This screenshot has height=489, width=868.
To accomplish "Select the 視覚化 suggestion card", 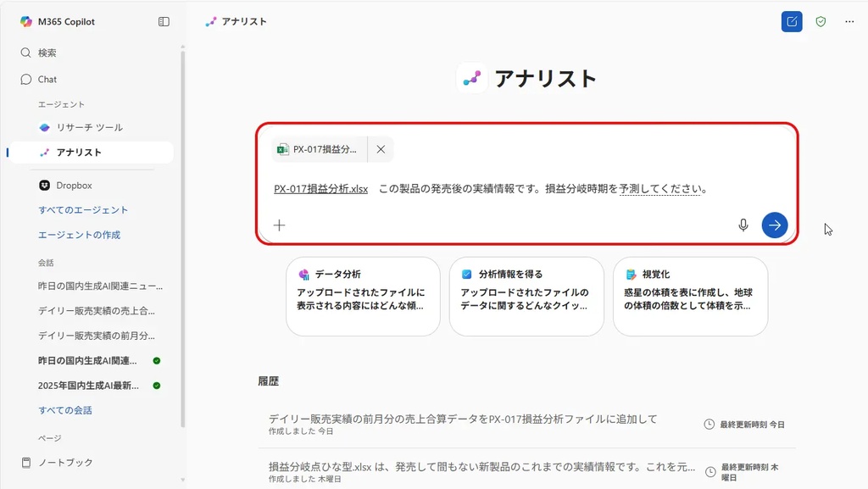I will point(690,296).
